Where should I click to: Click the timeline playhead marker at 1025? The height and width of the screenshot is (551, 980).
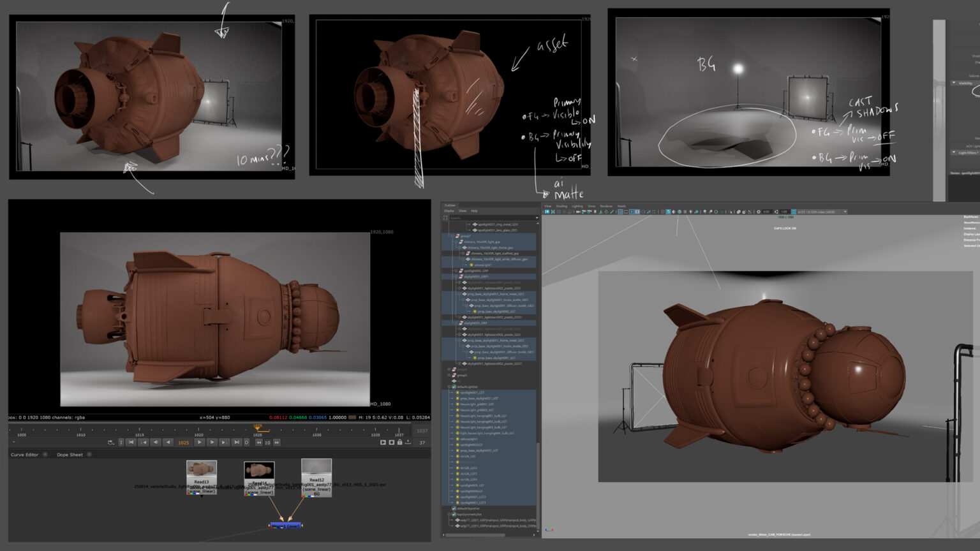coord(258,427)
